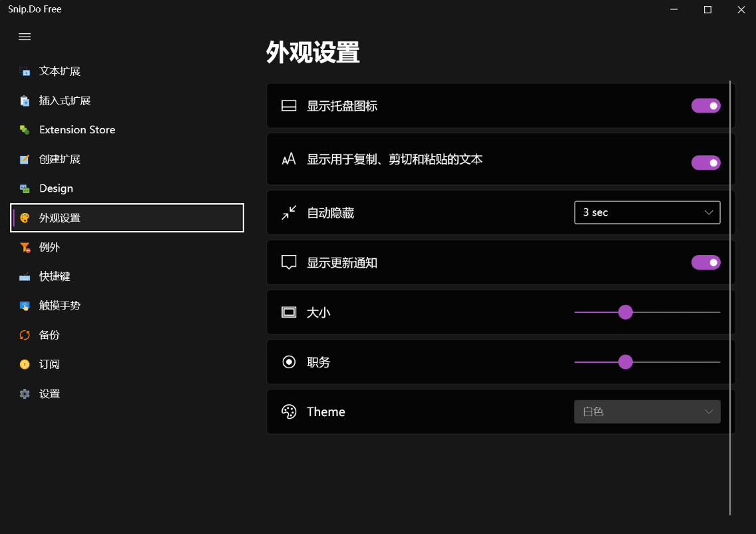
Task: Click the 自动隐藏 label text
Action: pos(330,213)
